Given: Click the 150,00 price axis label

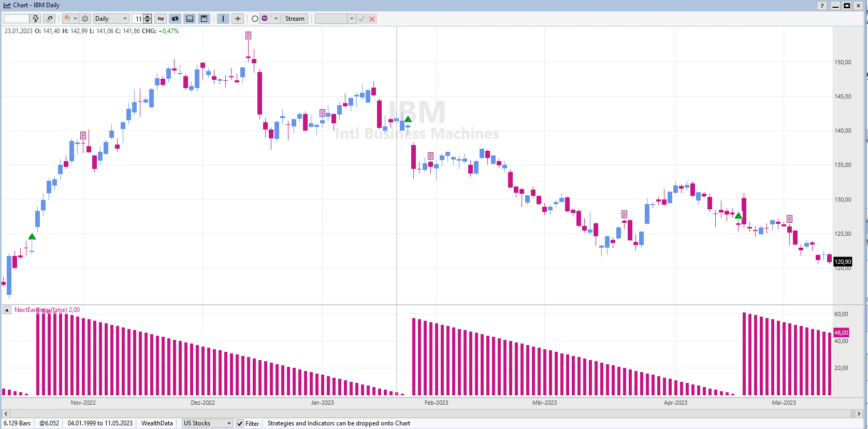Looking at the screenshot, I should click(843, 62).
